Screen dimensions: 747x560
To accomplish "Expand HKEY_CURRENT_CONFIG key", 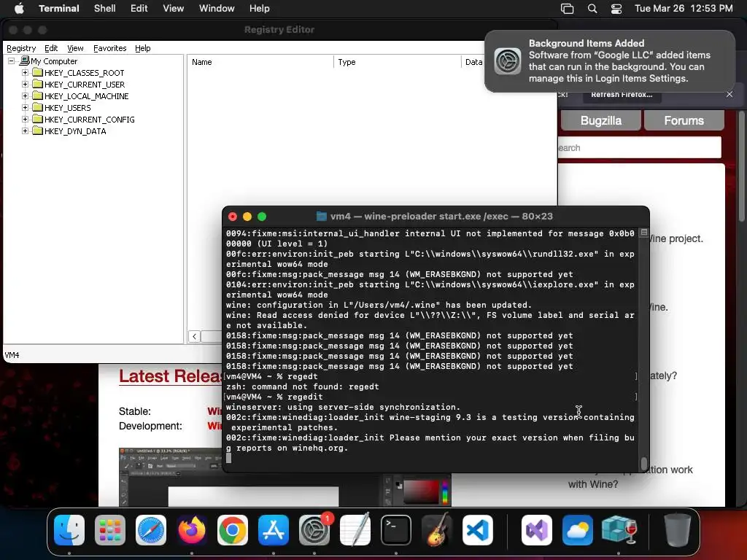I will point(26,119).
